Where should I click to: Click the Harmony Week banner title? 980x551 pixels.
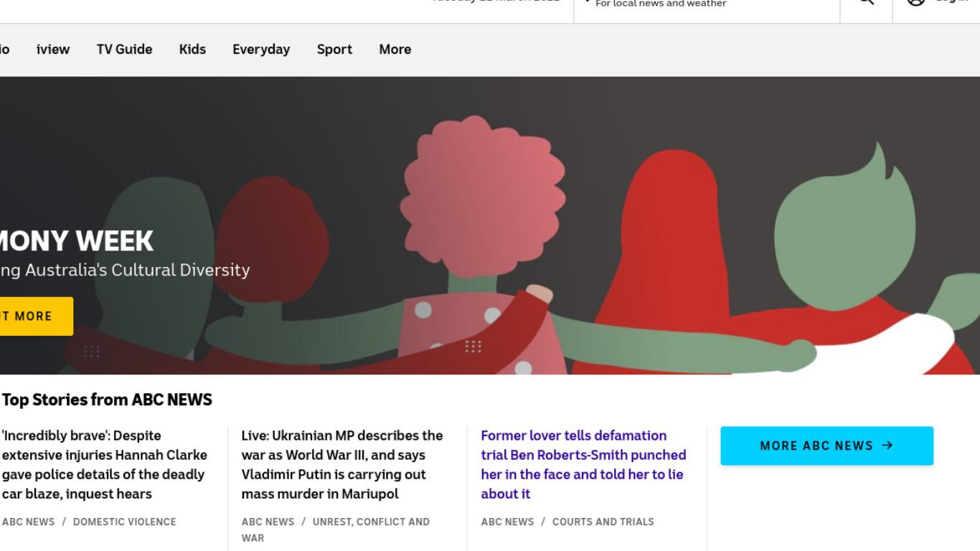76,241
